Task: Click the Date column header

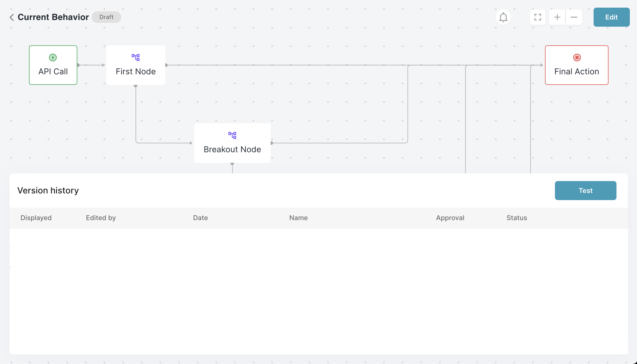Action: (200, 218)
